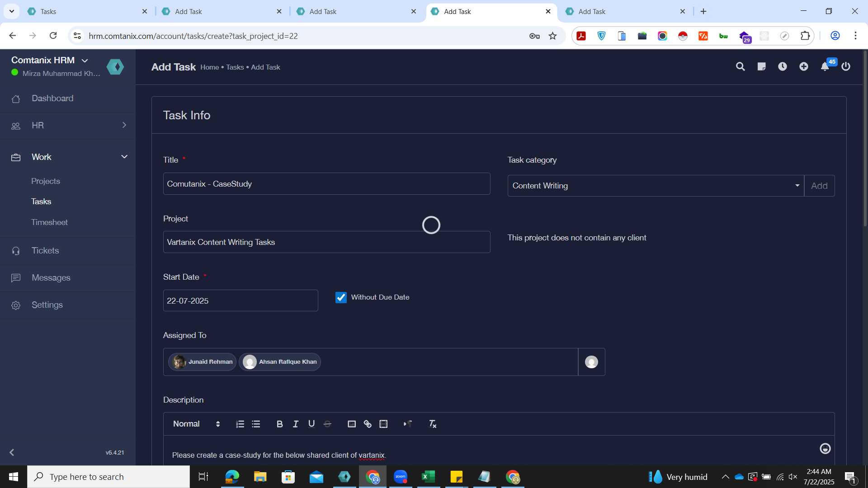The height and width of the screenshot is (488, 868).
Task: Open the search icon in header
Action: [x=740, y=67]
